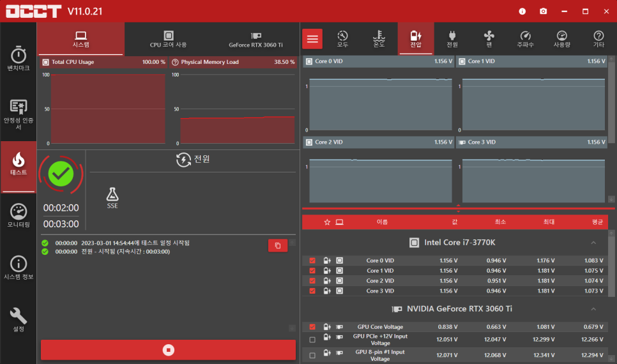Image resolution: width=617 pixels, height=364 pixels.
Task: Show frequency sensors category
Action: pyautogui.click(x=525, y=39)
